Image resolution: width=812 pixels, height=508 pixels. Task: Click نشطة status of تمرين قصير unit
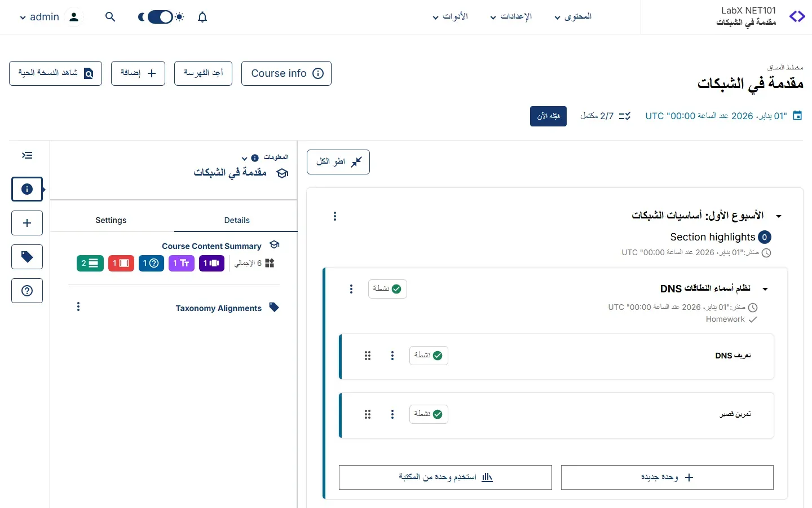pos(429,414)
